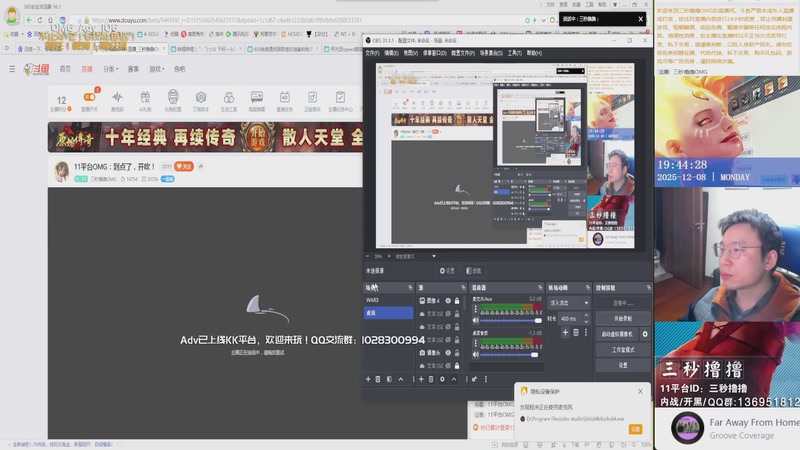Image resolution: width=800 pixels, height=450 pixels.
Task: Open scene filters icon in scenes toolbar
Action: click(x=389, y=379)
